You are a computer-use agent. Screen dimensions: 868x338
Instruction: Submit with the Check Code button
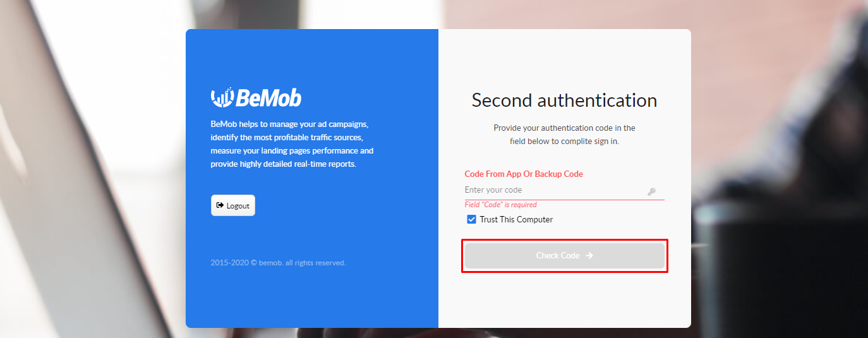click(x=564, y=256)
